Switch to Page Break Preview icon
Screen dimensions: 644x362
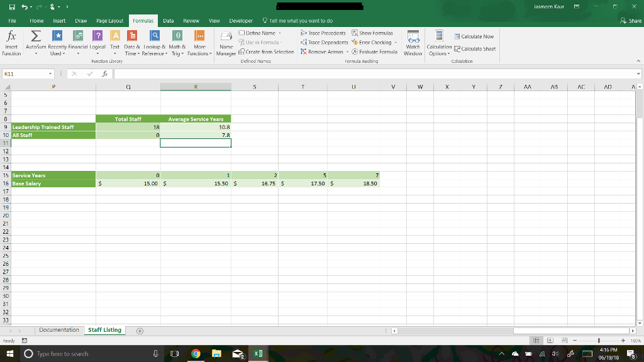coord(564,341)
